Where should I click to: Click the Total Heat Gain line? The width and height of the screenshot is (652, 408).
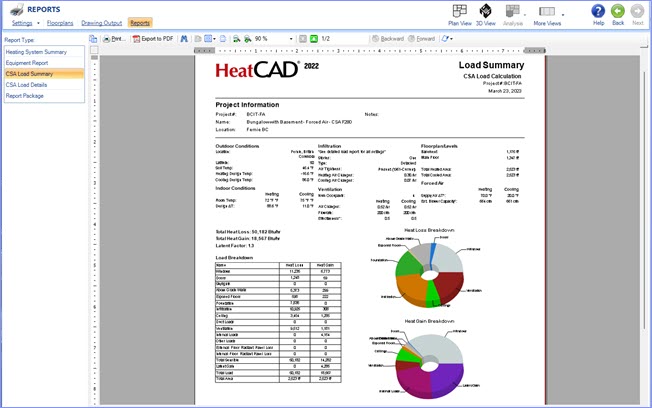[247, 239]
